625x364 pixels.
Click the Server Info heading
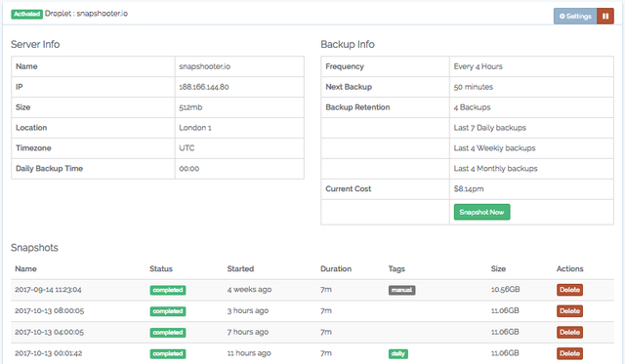(35, 44)
